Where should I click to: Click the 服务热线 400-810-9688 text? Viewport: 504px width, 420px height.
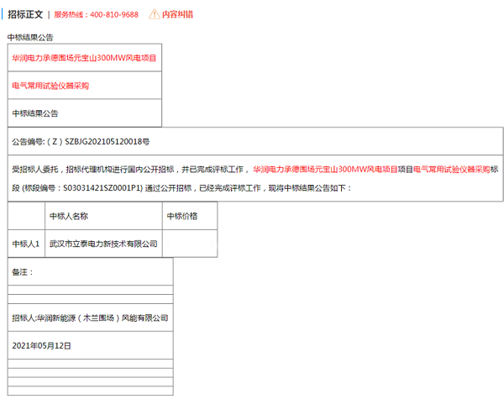(96, 15)
